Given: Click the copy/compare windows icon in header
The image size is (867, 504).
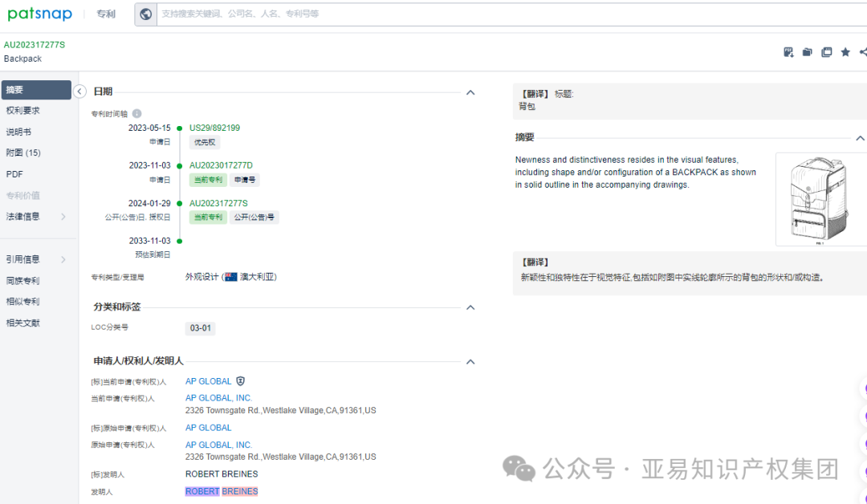Looking at the screenshot, I should tap(827, 52).
